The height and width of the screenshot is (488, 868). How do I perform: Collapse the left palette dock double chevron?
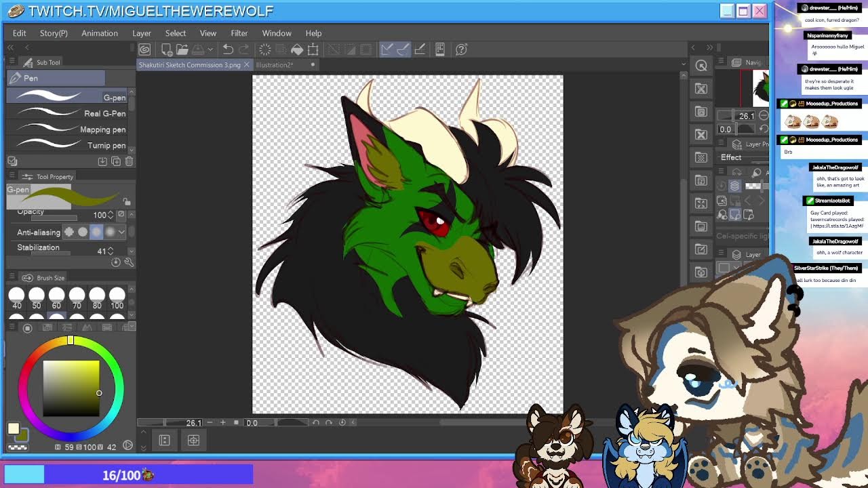[x=11, y=47]
